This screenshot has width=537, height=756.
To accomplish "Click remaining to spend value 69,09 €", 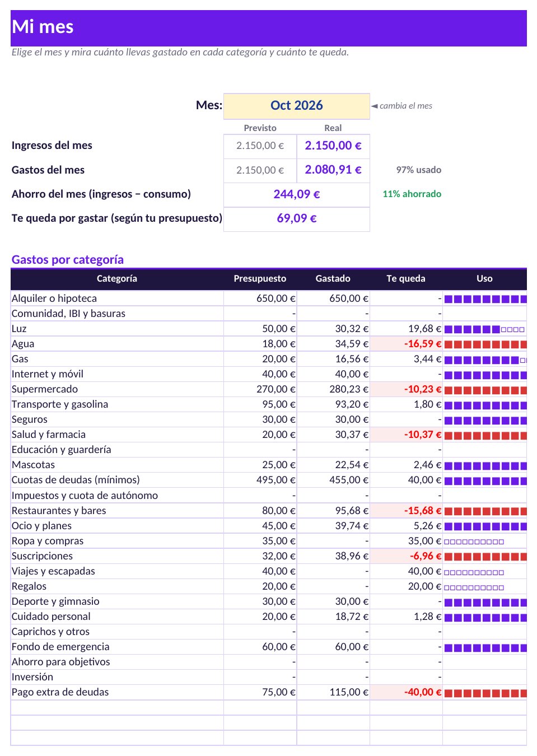I will (x=297, y=218).
